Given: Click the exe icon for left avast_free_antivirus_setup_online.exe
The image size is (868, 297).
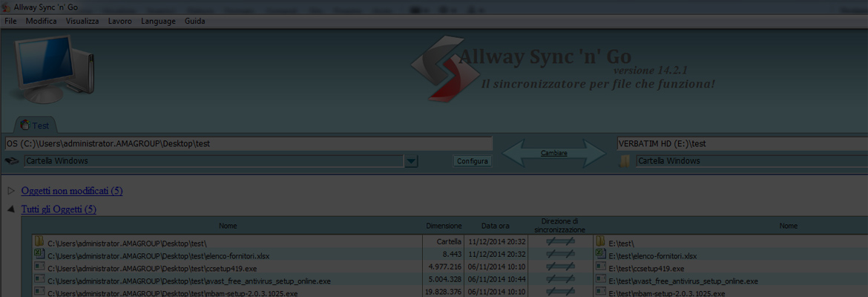Looking at the screenshot, I should pyautogui.click(x=39, y=279).
